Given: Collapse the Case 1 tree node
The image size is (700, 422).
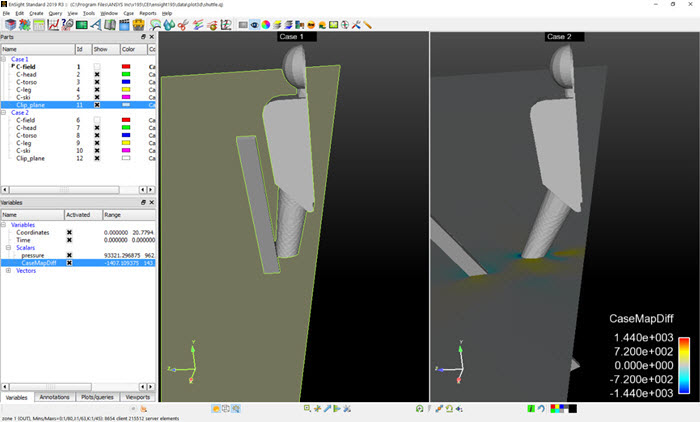Looking at the screenshot, I should [x=5, y=58].
